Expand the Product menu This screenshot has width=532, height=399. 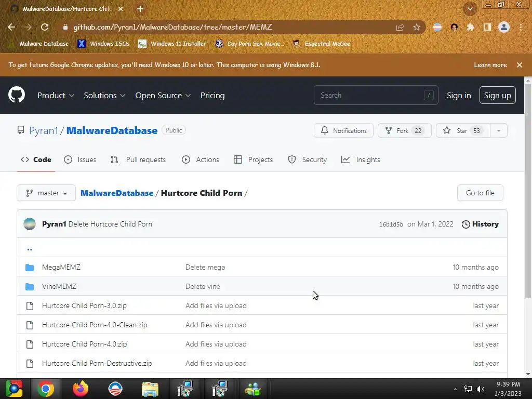click(x=56, y=96)
